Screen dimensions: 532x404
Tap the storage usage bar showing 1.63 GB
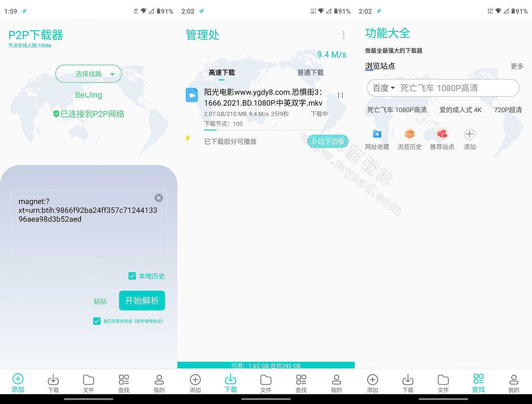(x=266, y=365)
